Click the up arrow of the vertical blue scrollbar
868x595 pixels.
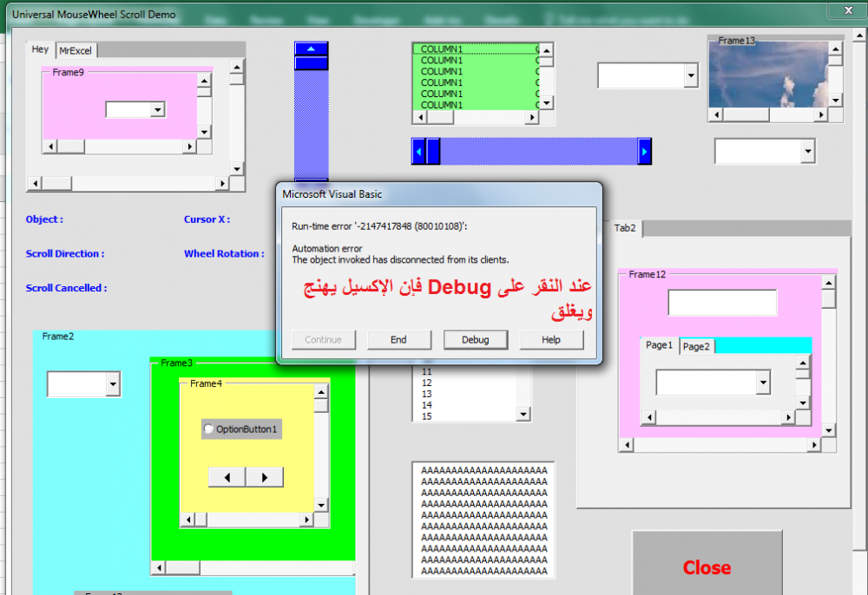(311, 49)
